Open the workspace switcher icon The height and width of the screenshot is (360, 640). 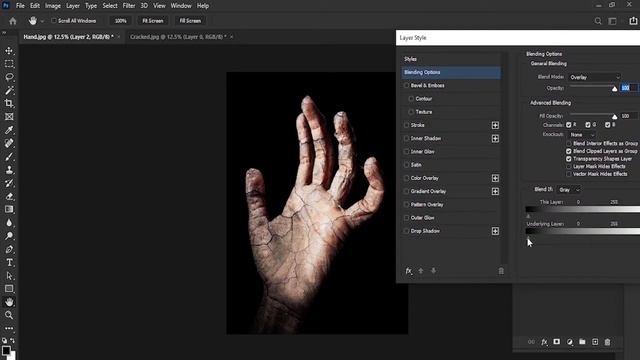point(612,21)
